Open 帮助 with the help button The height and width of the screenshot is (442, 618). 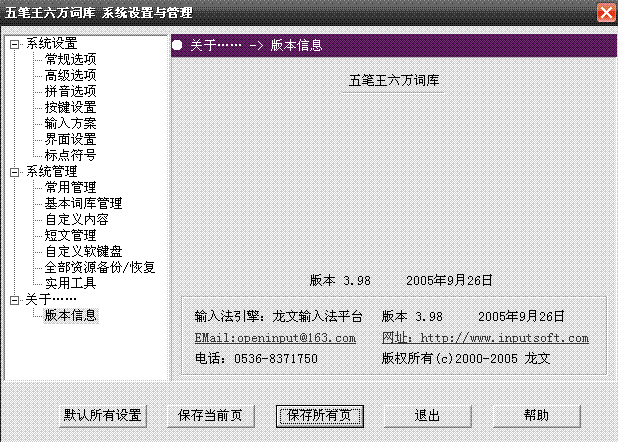point(536,416)
